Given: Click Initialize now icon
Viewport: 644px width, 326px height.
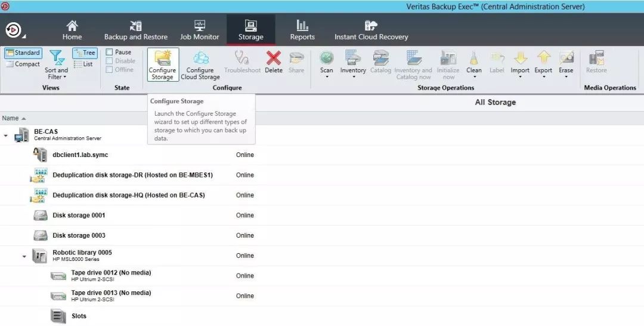Looking at the screenshot, I should click(x=448, y=58).
